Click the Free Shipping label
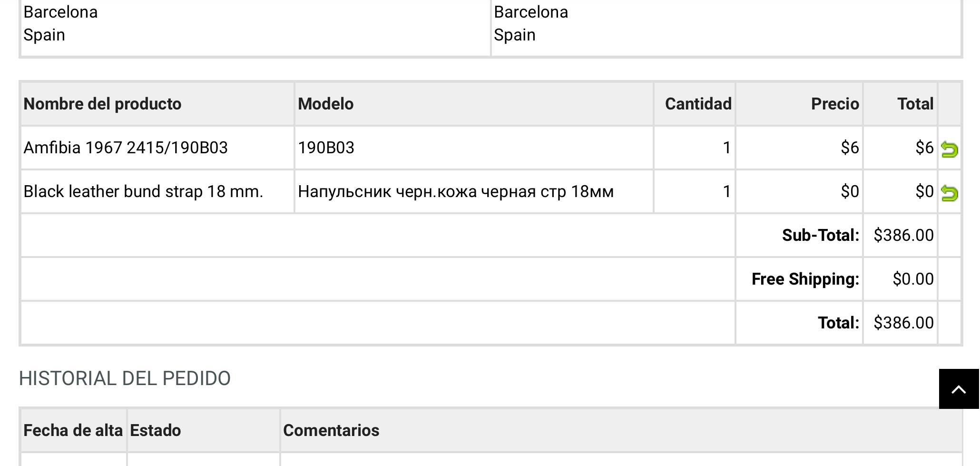The height and width of the screenshot is (466, 980). point(805,279)
